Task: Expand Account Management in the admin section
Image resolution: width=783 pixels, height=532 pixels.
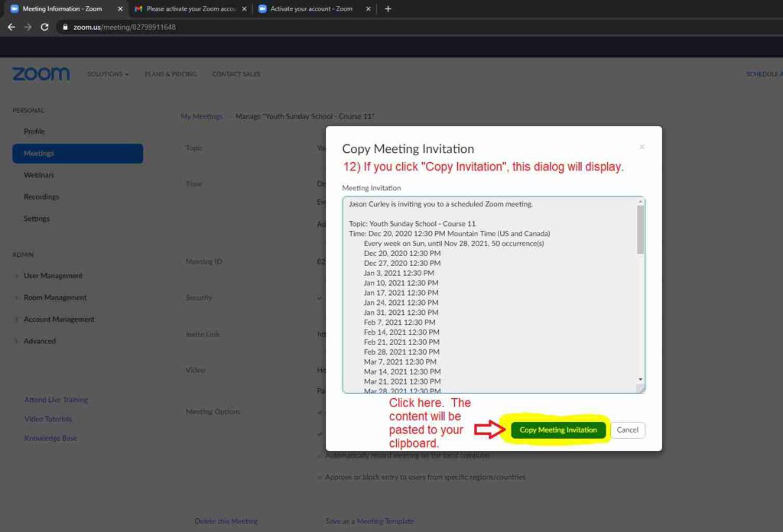Action: click(59, 319)
